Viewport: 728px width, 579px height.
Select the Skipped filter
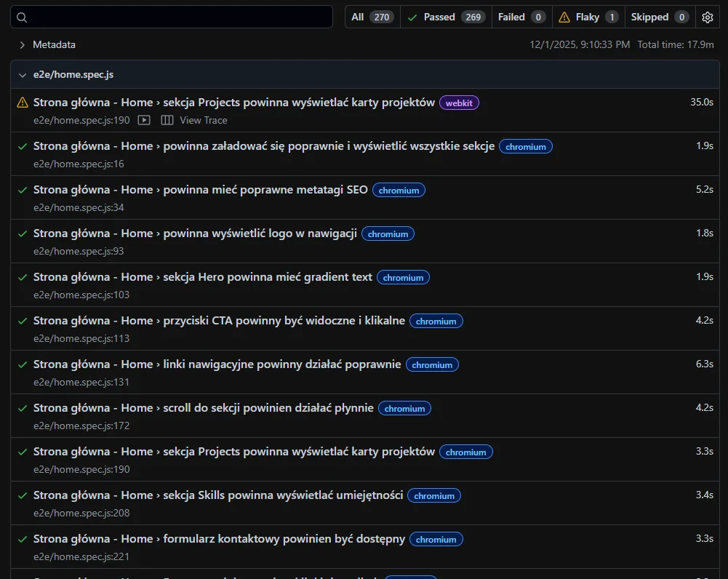click(x=660, y=17)
